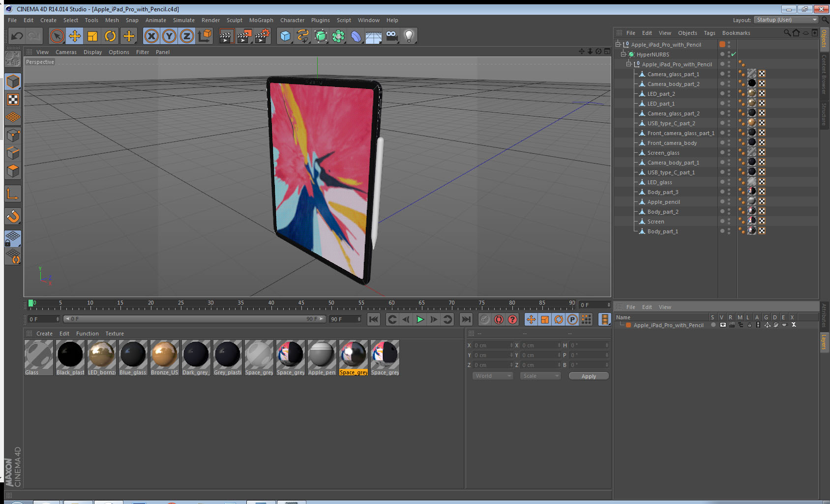Open the viewport Cameras menu
The image size is (830, 504).
tap(66, 52)
